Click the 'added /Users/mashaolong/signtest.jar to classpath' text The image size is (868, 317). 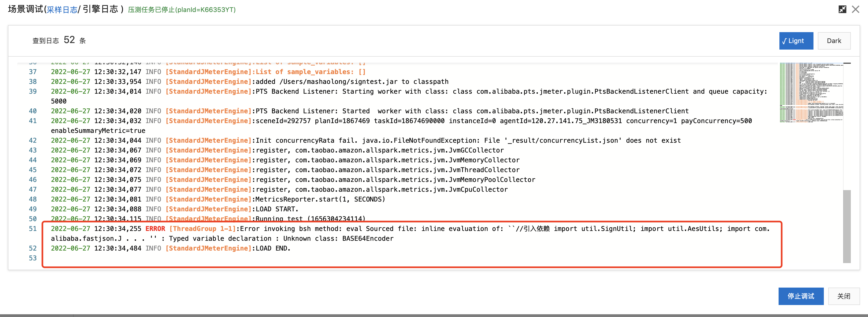(352, 81)
